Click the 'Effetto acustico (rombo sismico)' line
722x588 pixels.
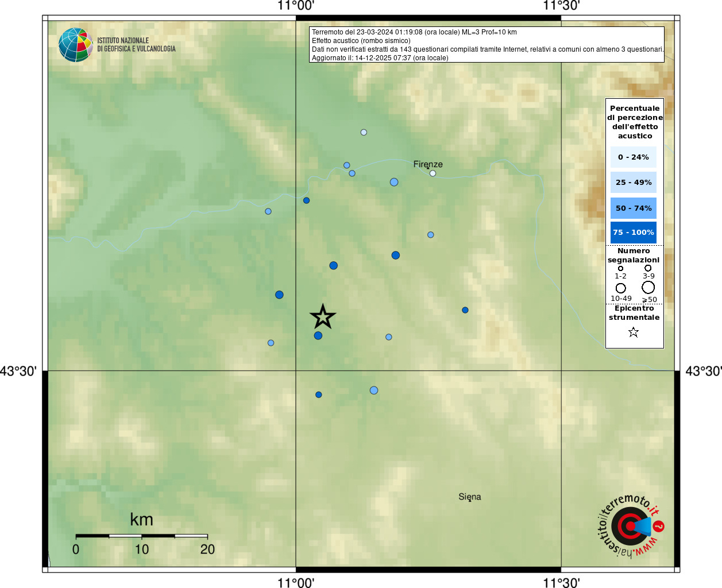pos(361,41)
